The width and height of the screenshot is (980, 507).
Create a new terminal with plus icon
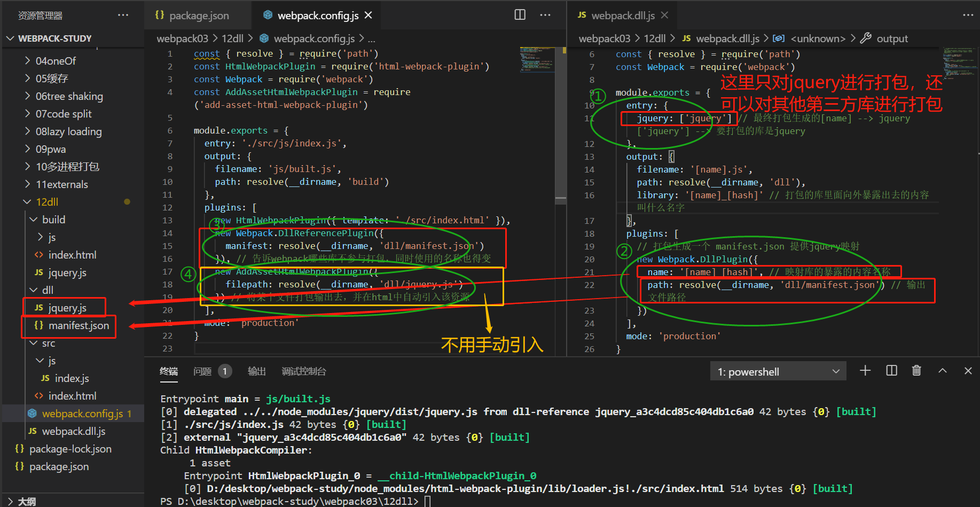coord(865,371)
